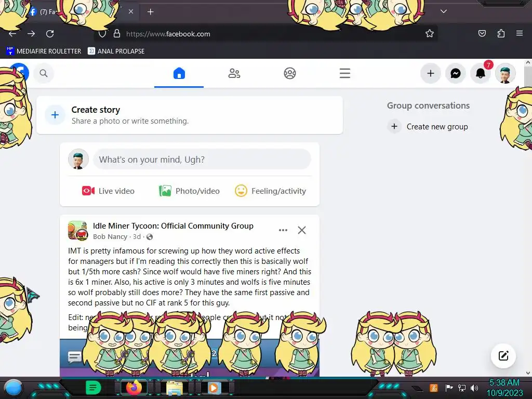The width and height of the screenshot is (532, 399).
Task: Open the green notes taskbar app
Action: click(93, 388)
